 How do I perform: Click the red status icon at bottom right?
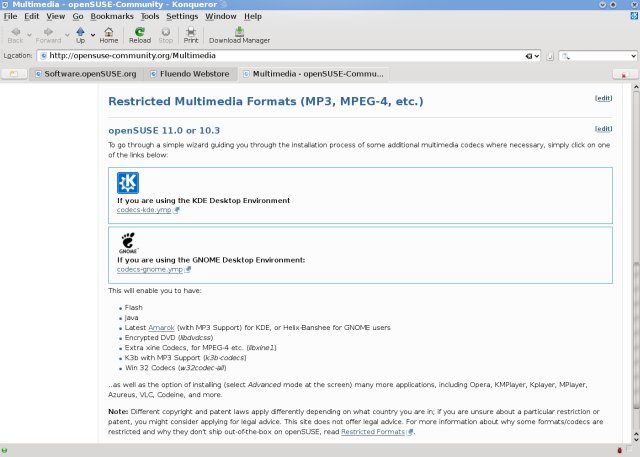[x=620, y=450]
